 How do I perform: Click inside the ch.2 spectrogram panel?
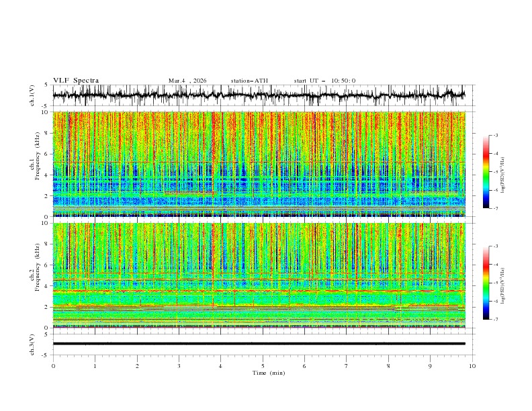(x=259, y=275)
